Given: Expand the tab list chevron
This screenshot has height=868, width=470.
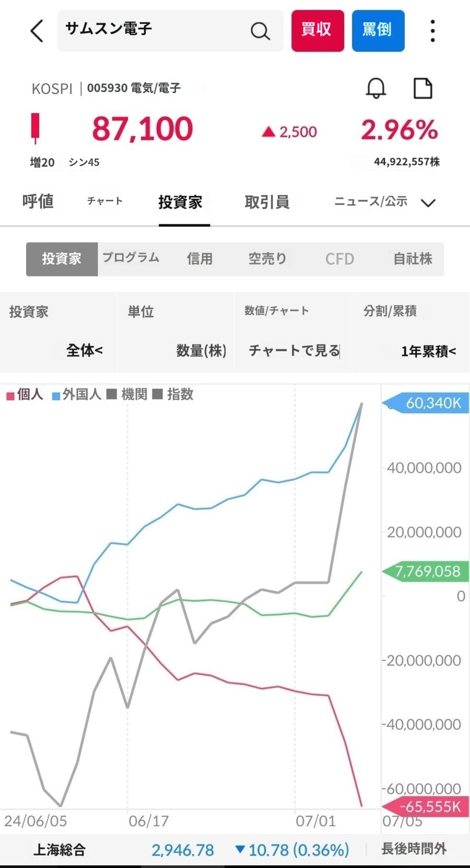Looking at the screenshot, I should (x=428, y=203).
